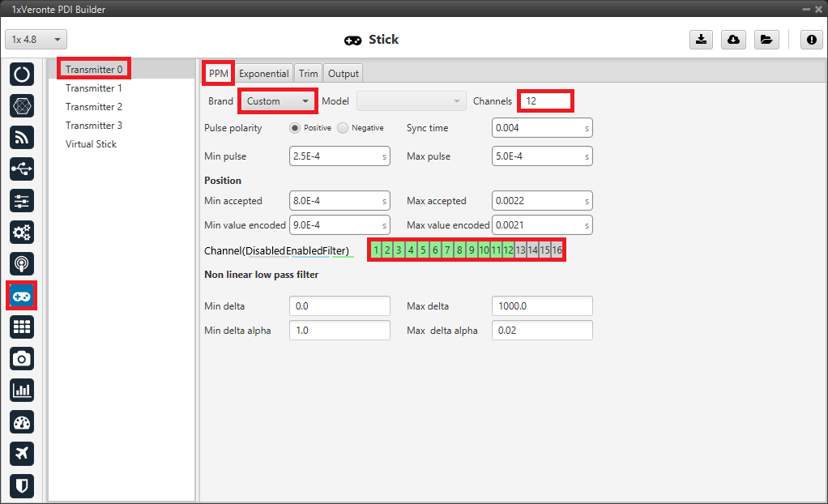
Task: Open the 1x 4.8 version dropdown
Action: pyautogui.click(x=36, y=40)
